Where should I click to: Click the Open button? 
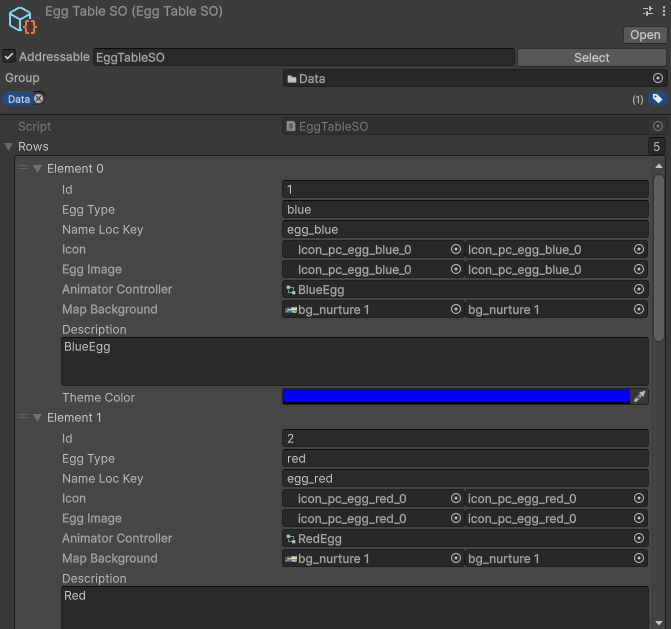[x=645, y=35]
